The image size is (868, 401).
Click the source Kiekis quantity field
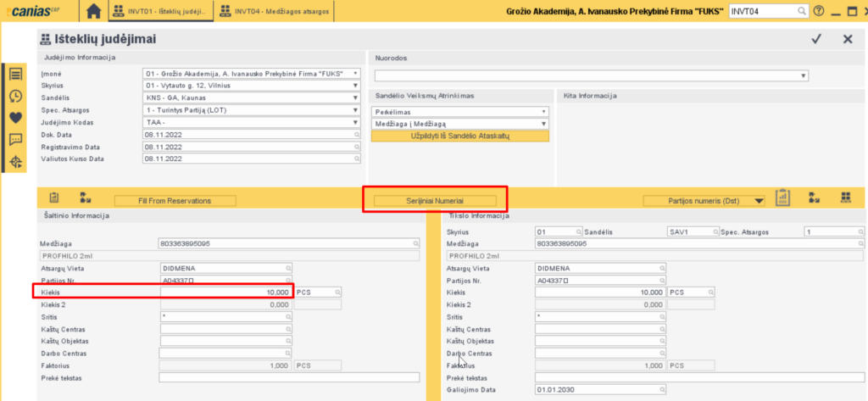225,292
